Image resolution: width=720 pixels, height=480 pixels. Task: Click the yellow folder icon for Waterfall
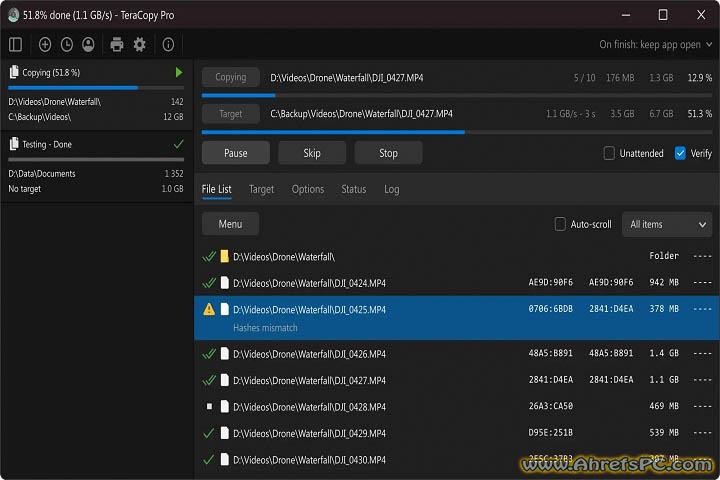pos(224,256)
